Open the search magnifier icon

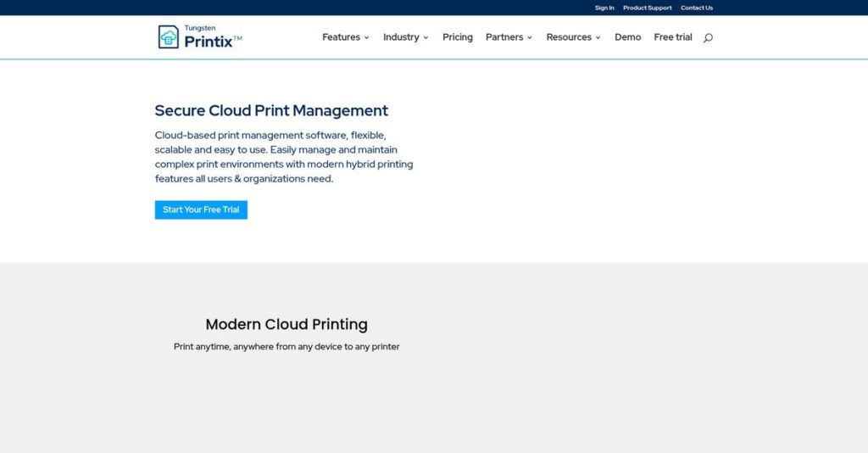[708, 37]
